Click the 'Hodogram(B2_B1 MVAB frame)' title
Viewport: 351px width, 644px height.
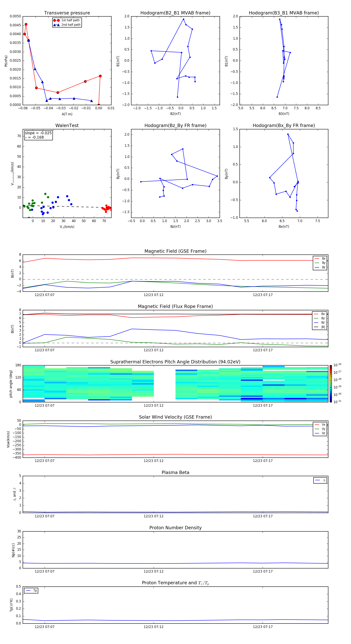click(175, 13)
